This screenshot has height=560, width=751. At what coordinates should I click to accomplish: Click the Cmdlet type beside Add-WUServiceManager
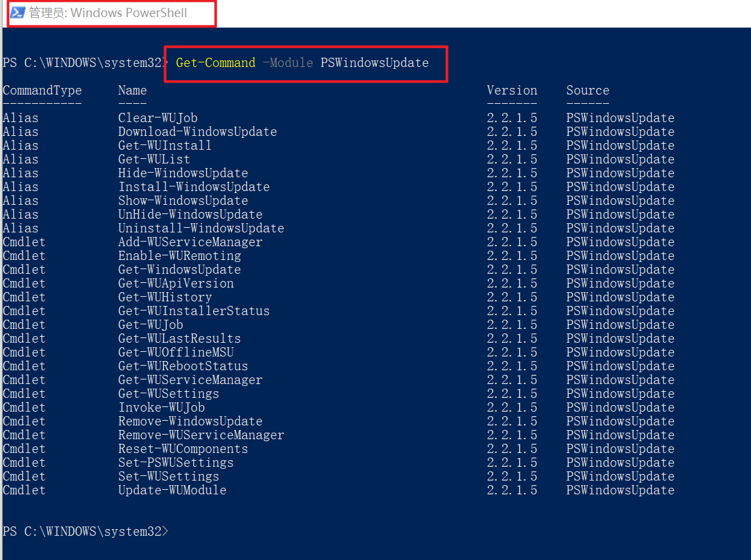[24, 242]
